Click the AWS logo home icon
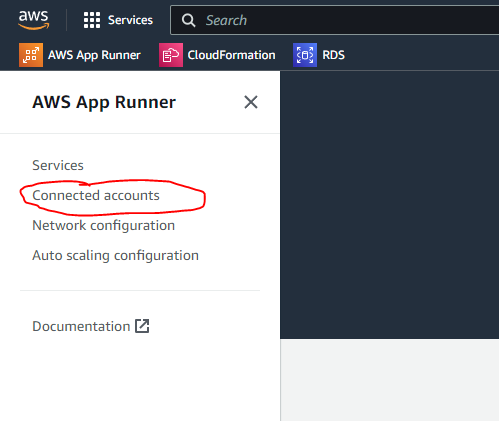 point(34,20)
